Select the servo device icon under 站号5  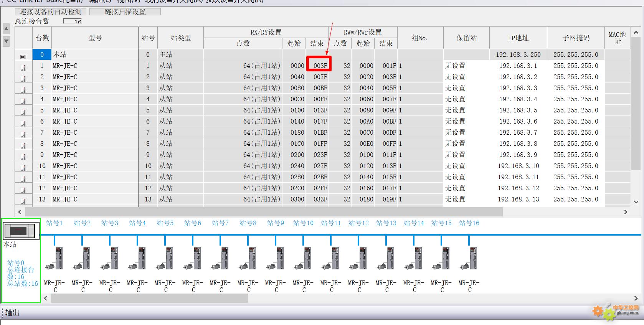pos(165,259)
